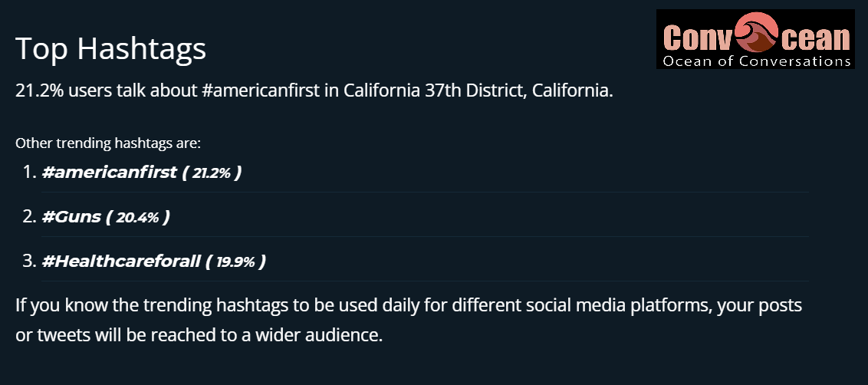Click 'Other trending hashtags are:' label
Image resolution: width=868 pixels, height=385 pixels.
[x=108, y=143]
